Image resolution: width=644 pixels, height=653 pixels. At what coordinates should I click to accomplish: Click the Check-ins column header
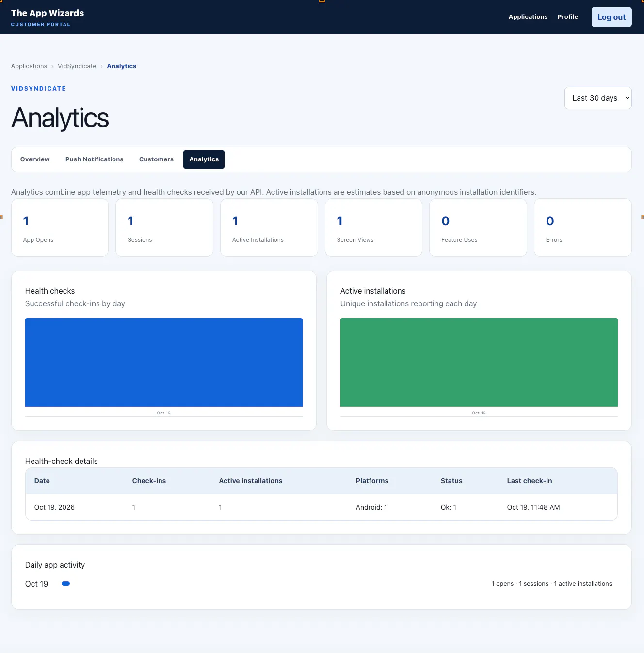click(149, 481)
